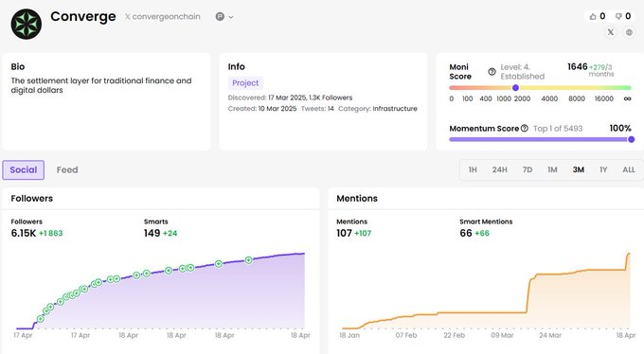644x354 pixels.
Task: Open the website globe icon
Action: point(629,32)
